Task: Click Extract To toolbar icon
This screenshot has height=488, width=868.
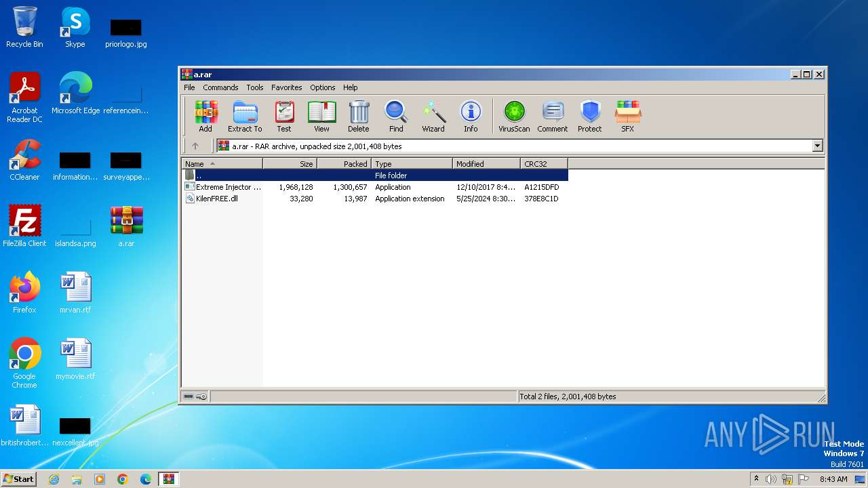Action: point(245,116)
